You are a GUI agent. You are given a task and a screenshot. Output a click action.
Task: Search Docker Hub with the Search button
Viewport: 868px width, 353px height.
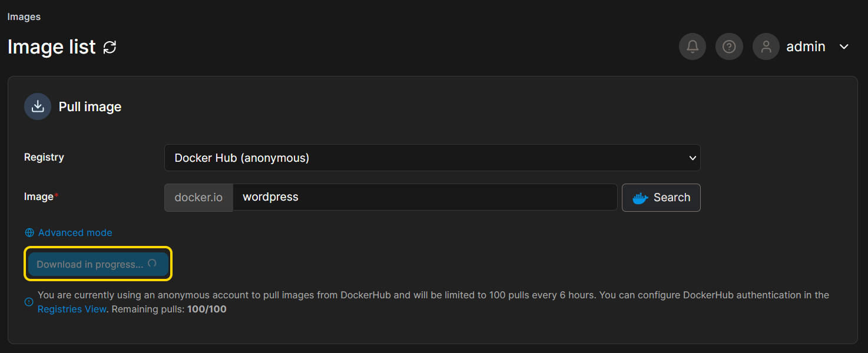click(661, 198)
